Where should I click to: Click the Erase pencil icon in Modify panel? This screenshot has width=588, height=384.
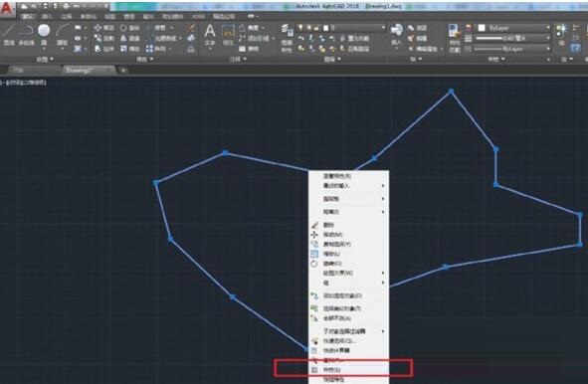(192, 28)
